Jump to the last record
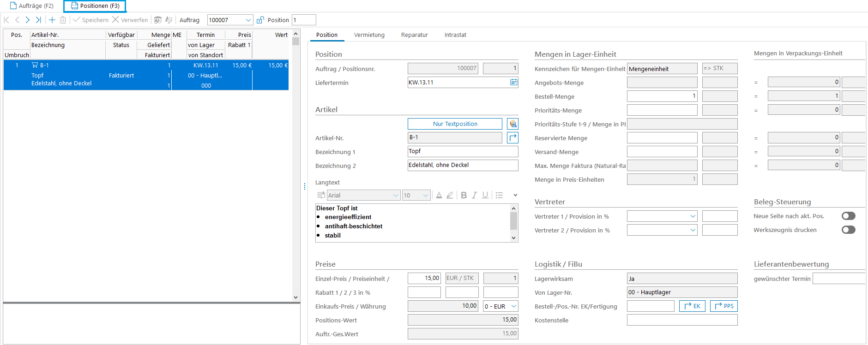The height and width of the screenshot is (345, 868). [38, 20]
